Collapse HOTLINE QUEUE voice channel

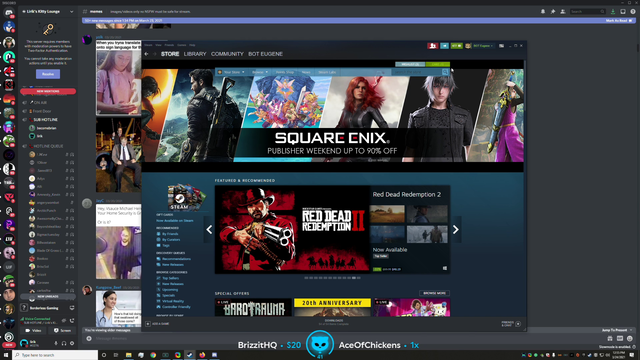pyautogui.click(x=48, y=146)
